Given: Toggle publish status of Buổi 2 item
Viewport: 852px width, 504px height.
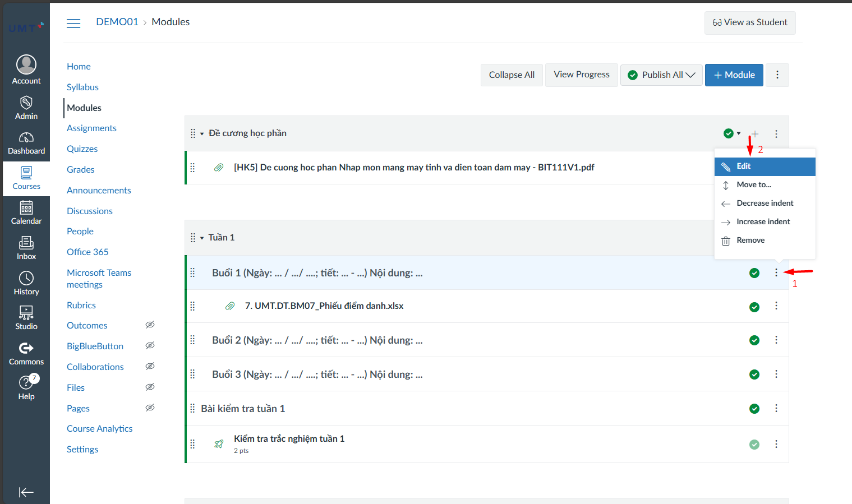Looking at the screenshot, I should click(x=754, y=340).
